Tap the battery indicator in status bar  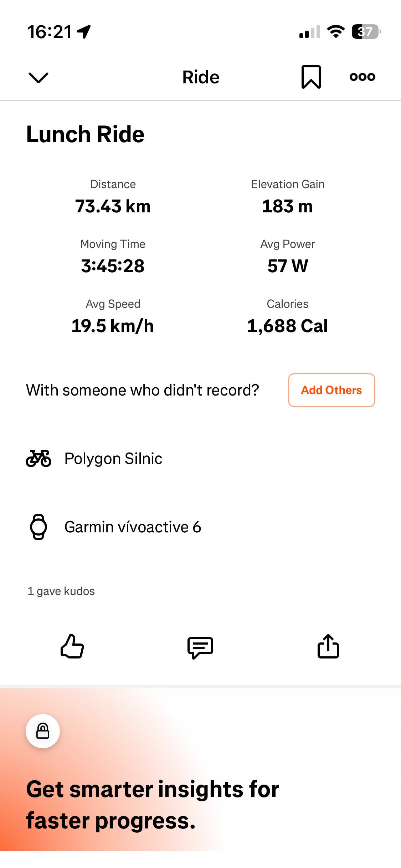tap(366, 32)
